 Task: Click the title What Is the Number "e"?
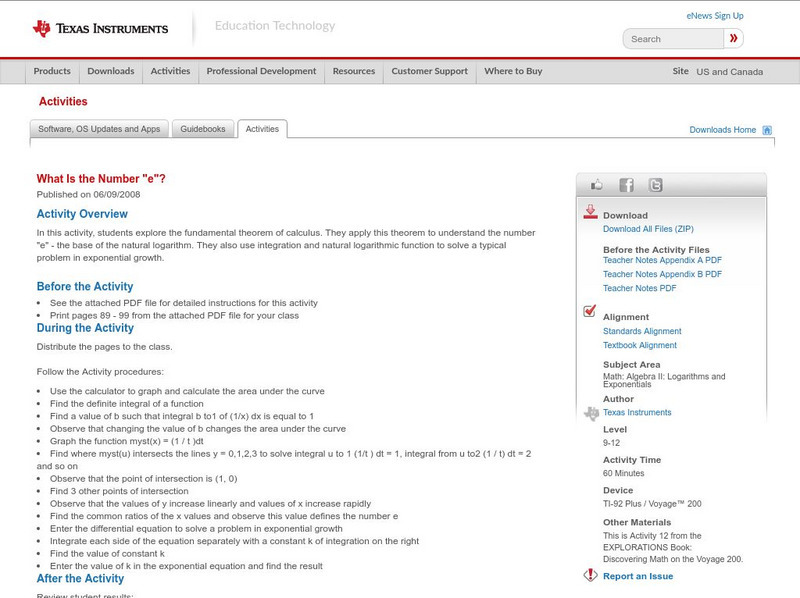tap(101, 179)
